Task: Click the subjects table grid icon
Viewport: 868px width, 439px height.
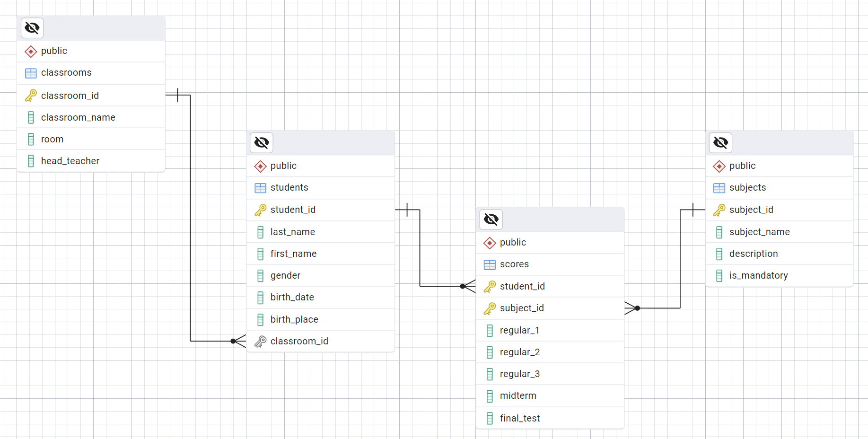Action: (719, 188)
